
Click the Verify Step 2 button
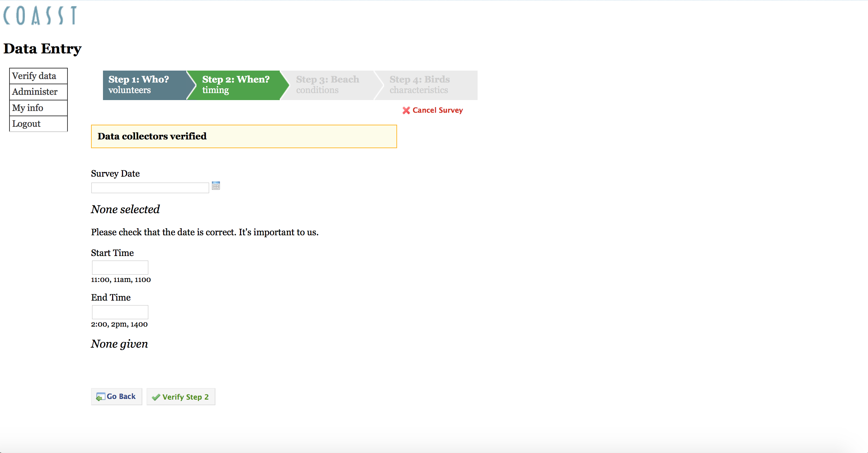point(181,397)
